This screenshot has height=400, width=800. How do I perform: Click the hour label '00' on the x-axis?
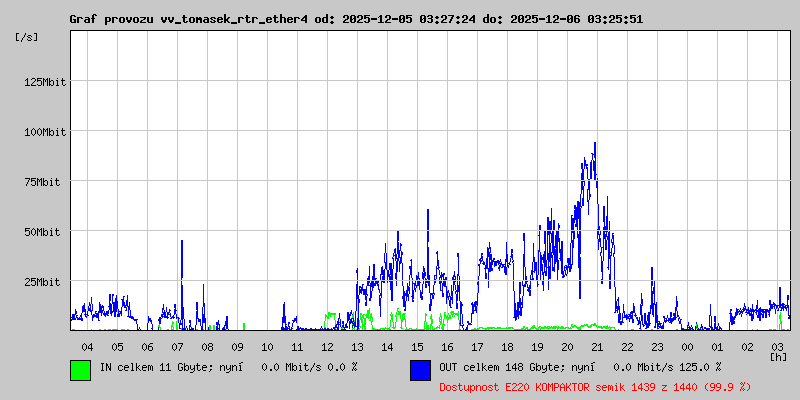pos(687,347)
